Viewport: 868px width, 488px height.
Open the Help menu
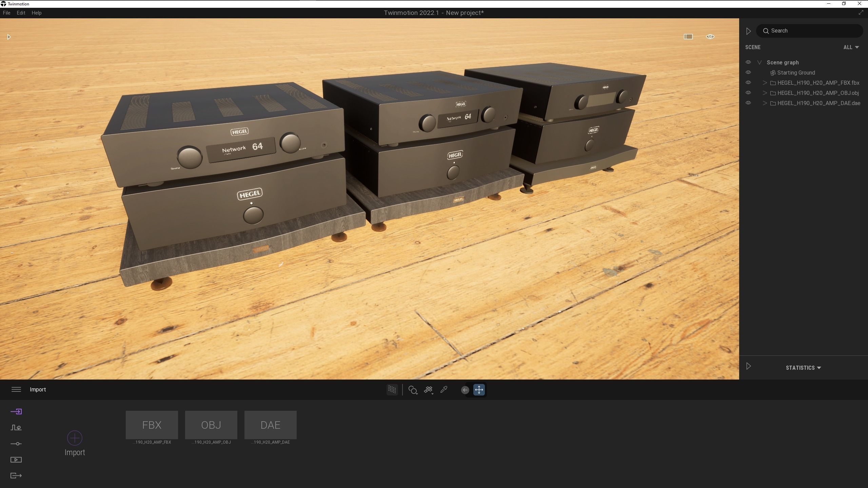[37, 13]
